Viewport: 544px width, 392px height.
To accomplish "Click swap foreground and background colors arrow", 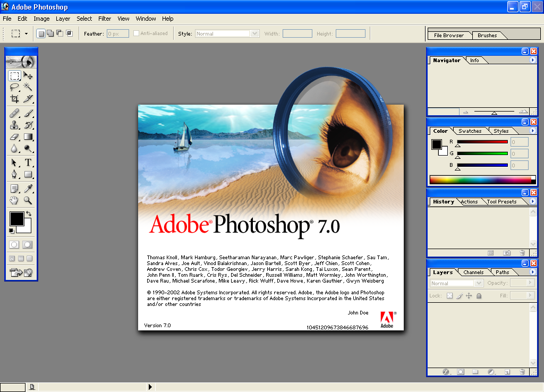I will pyautogui.click(x=29, y=214).
